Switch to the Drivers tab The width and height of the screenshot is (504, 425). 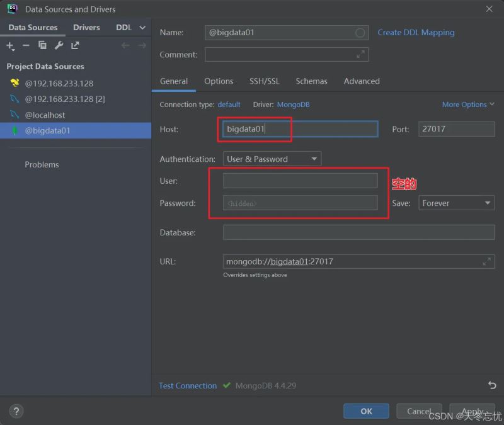tap(86, 28)
